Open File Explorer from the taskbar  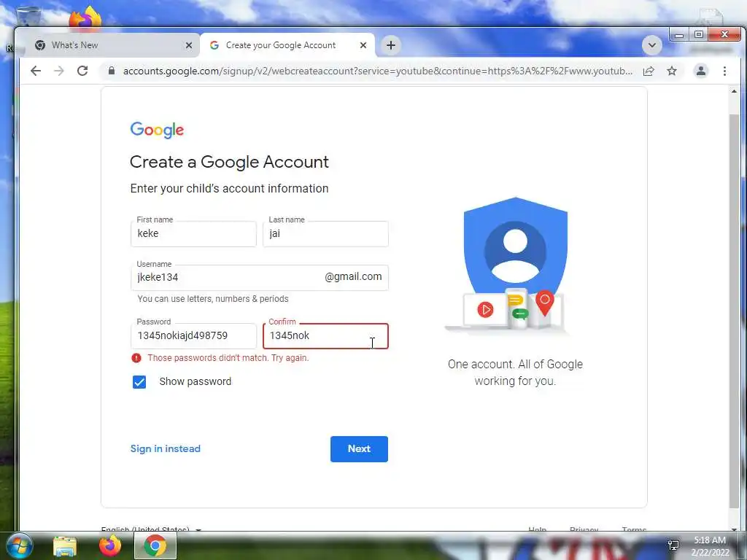click(65, 545)
